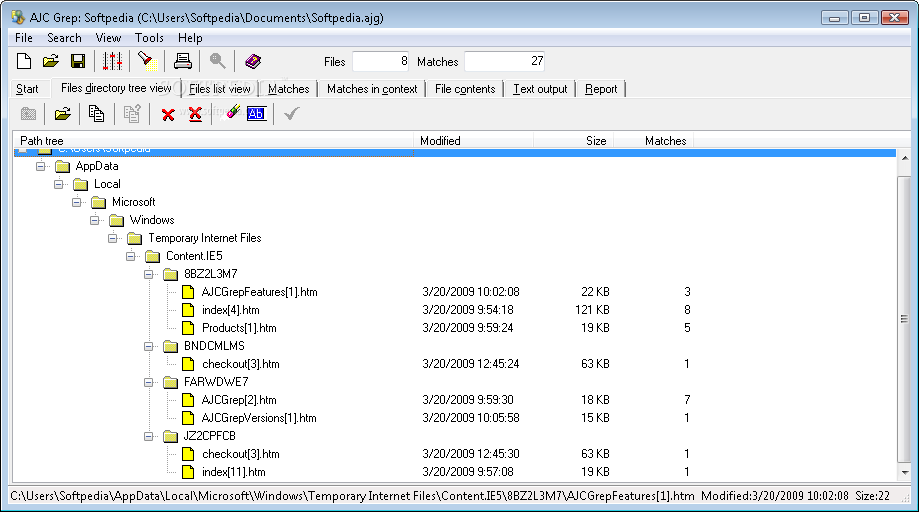The image size is (919, 512).
Task: Open the File contents tab
Action: coord(465,89)
